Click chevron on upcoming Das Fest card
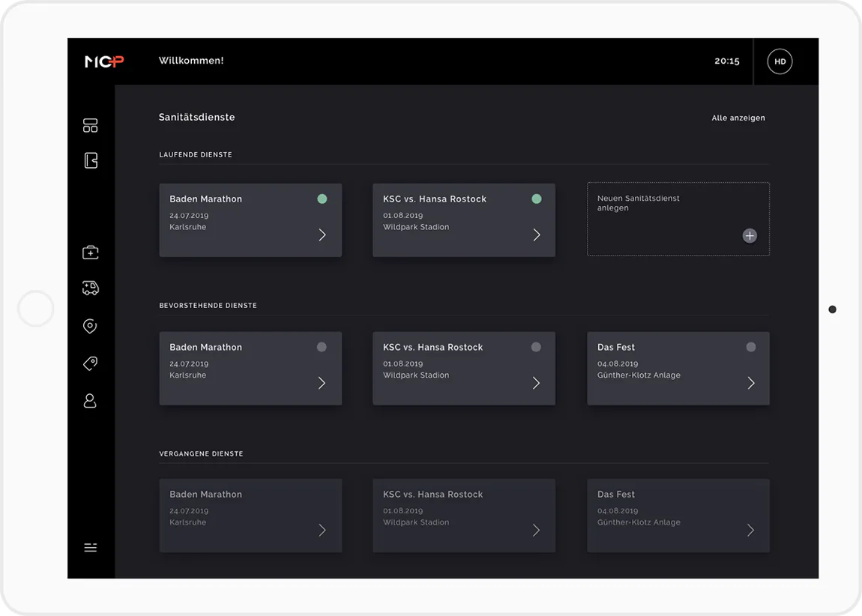862x616 pixels. pos(751,383)
